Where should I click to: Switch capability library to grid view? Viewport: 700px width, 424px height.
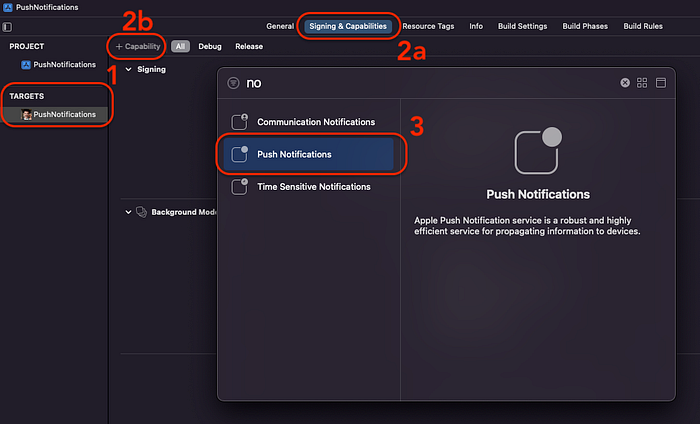642,83
